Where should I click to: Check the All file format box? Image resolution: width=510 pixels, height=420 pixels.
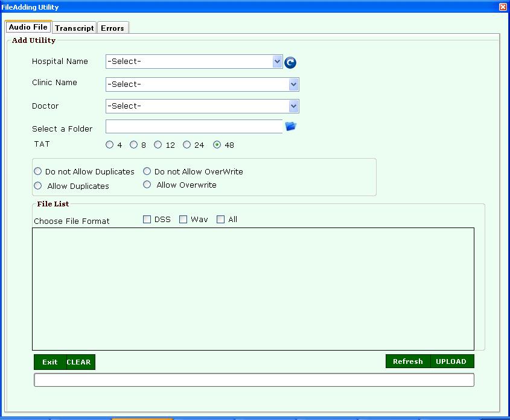220,220
